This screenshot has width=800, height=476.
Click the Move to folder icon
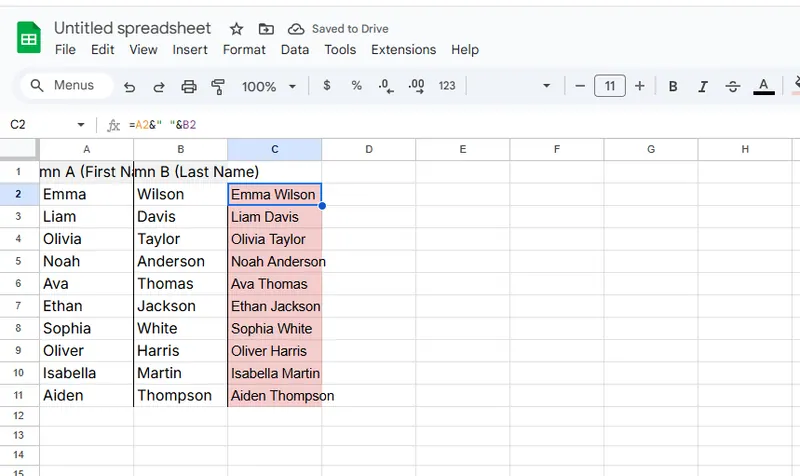point(266,29)
